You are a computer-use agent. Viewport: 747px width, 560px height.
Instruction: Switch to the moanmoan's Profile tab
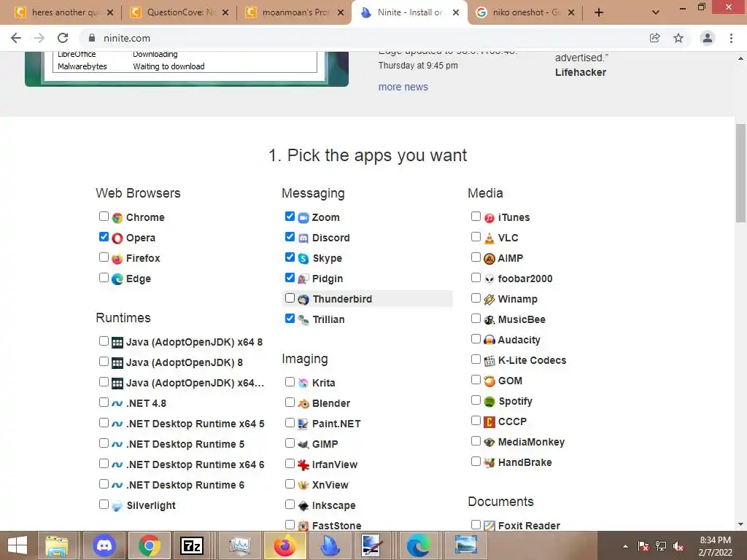[295, 12]
